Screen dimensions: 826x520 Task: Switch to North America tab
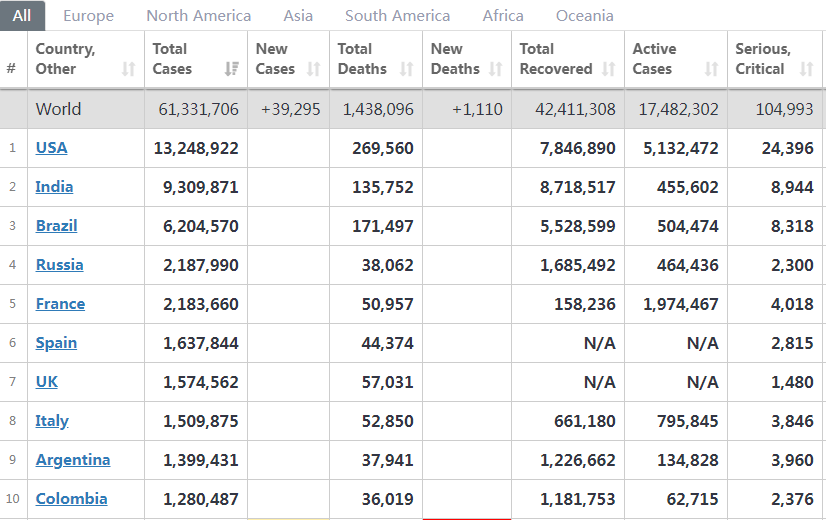coord(198,16)
